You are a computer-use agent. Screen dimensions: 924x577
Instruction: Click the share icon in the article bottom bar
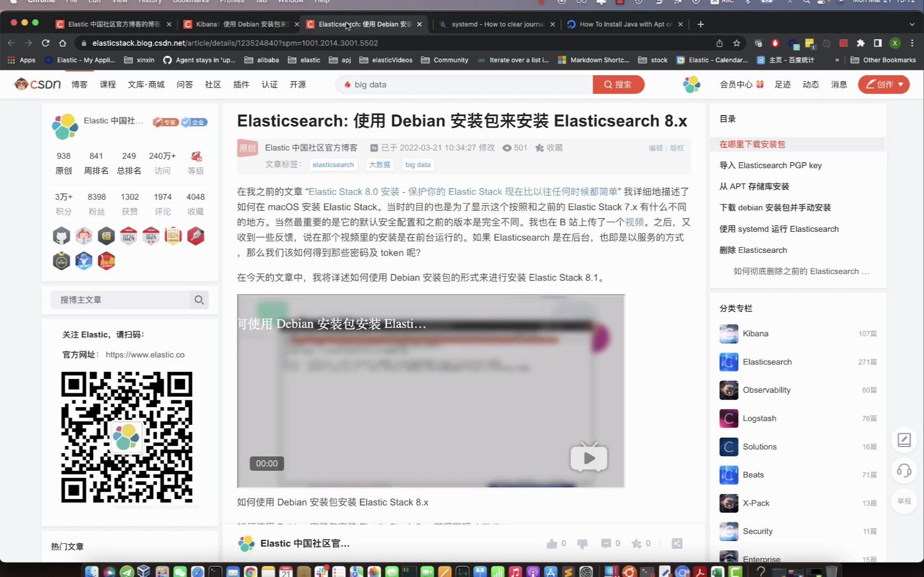click(x=677, y=544)
